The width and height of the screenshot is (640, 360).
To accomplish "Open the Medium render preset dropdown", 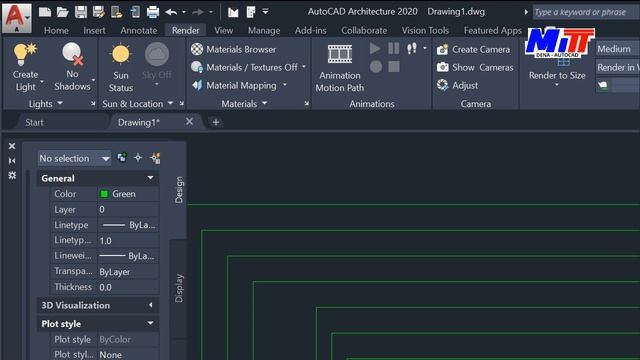I will (x=617, y=49).
